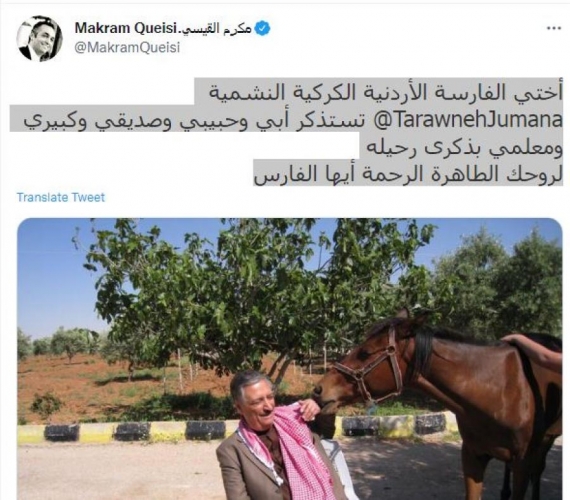Click the Makram Queisi display name
This screenshot has width=570, height=500.
(126, 28)
